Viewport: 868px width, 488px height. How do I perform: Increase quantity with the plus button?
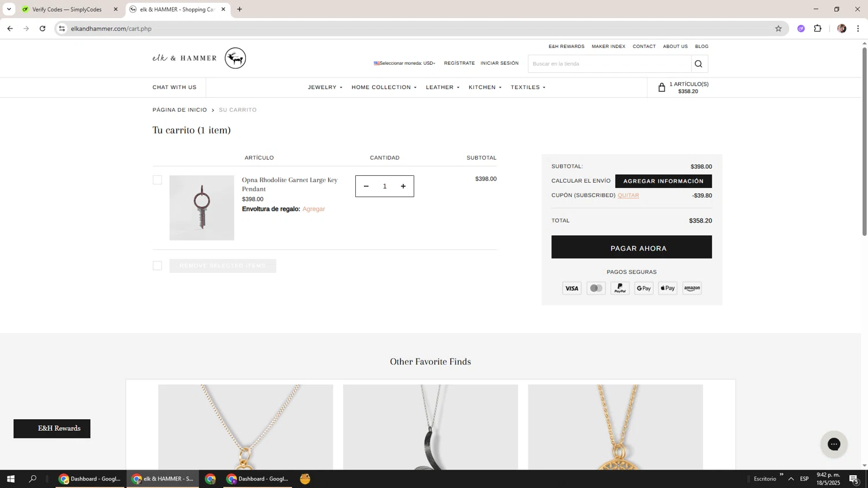403,186
